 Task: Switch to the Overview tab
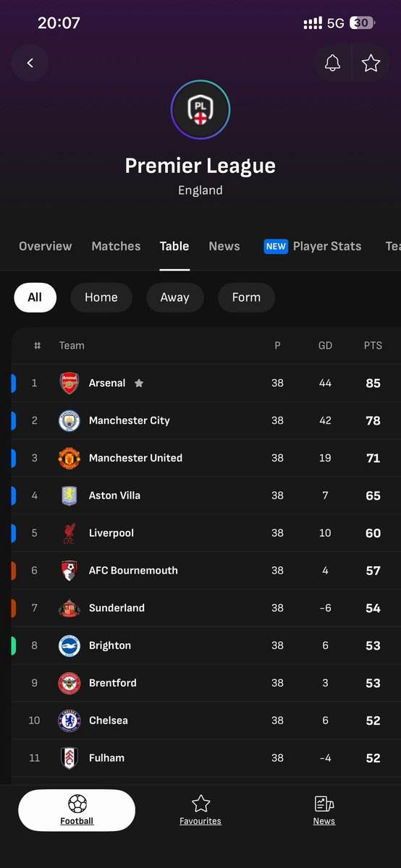coord(46,246)
